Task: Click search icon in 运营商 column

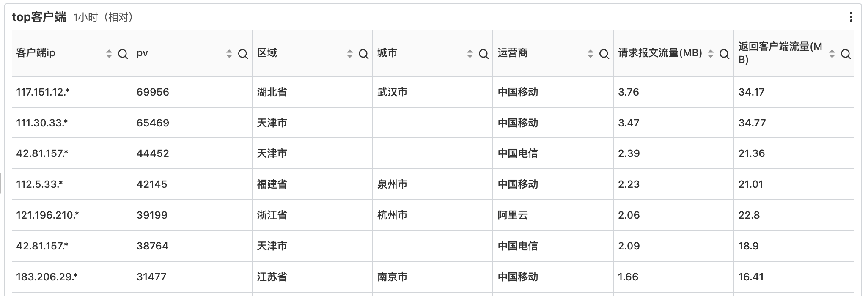Action: [604, 54]
